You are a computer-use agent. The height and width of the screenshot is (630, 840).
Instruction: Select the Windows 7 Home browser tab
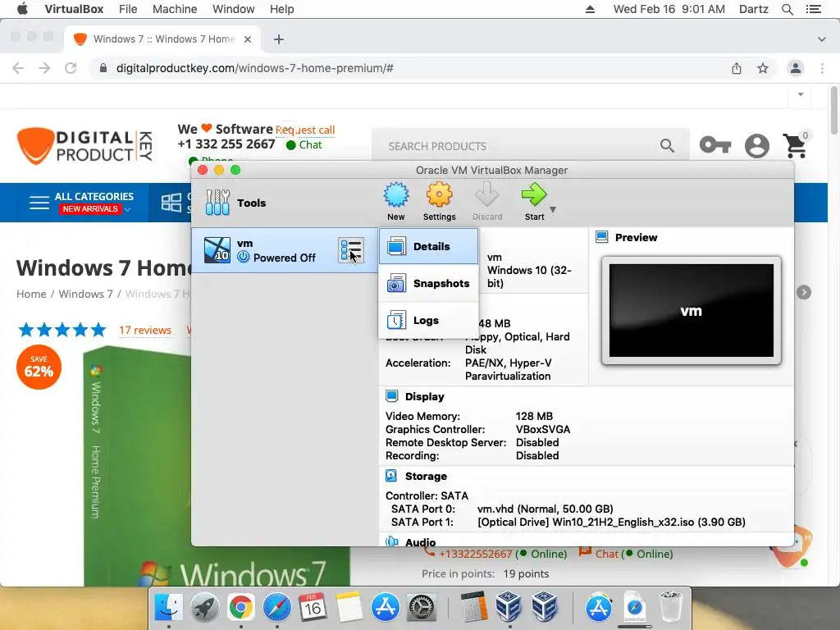(162, 39)
